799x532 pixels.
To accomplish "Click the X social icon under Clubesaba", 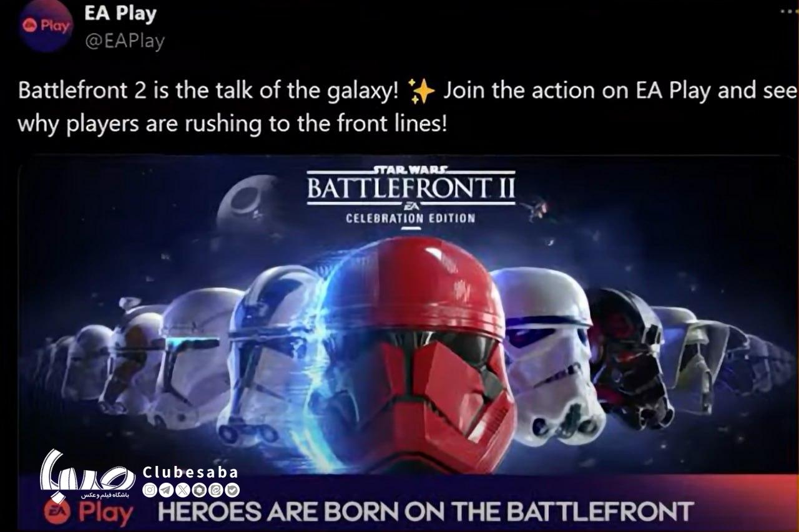I will click(x=183, y=490).
